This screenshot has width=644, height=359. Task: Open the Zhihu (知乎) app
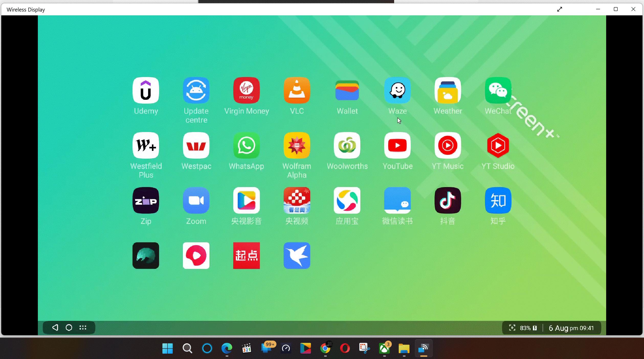click(497, 200)
